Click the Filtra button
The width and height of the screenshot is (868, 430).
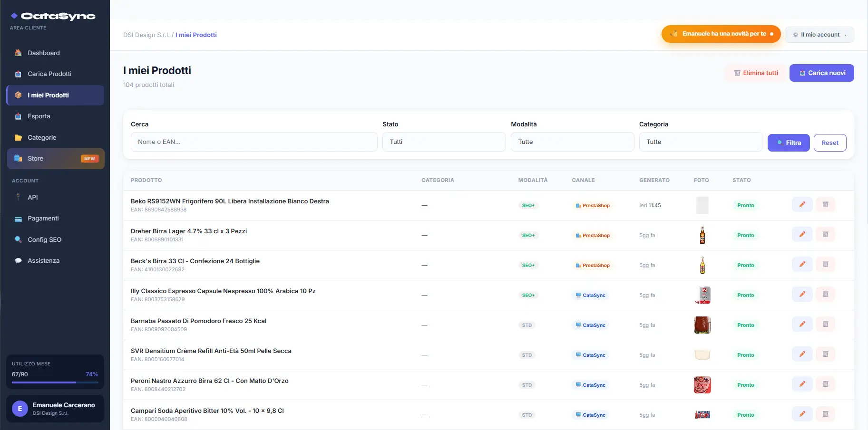point(789,143)
